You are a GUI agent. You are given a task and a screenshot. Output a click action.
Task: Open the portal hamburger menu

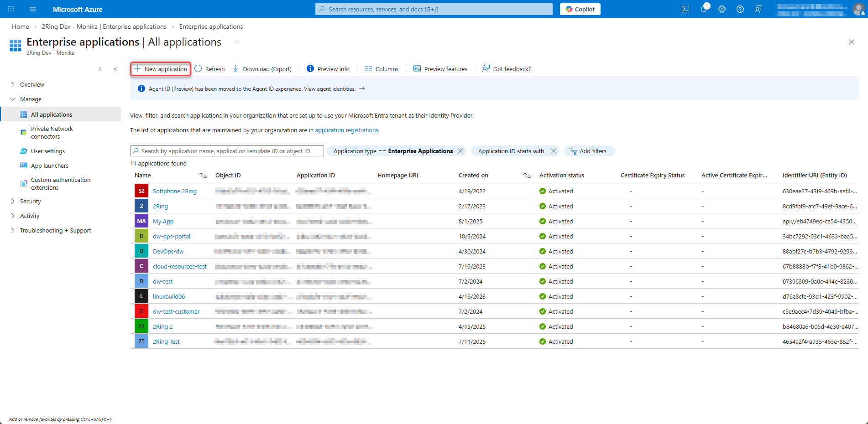[x=33, y=9]
